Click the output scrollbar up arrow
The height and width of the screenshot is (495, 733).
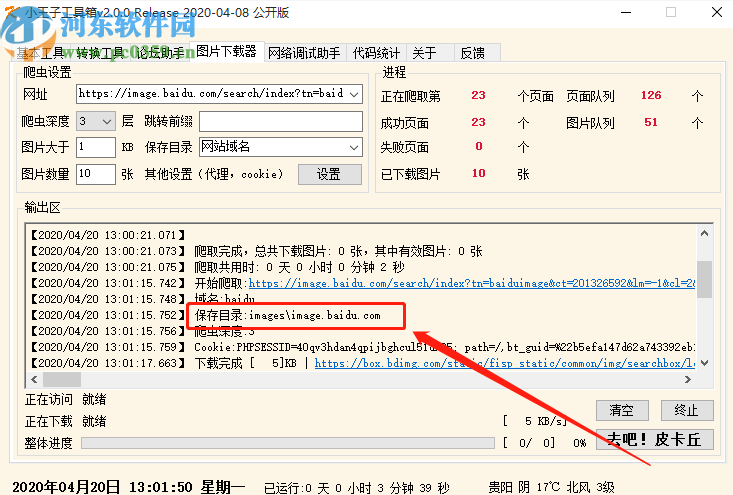coord(705,233)
